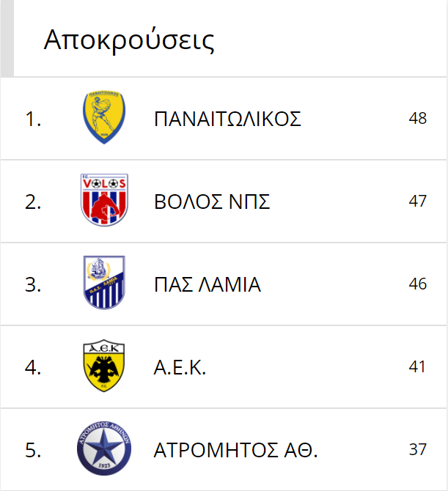Click the grey bar beside the heading
Image resolution: width=448 pixels, height=491 pixels.
click(x=7, y=38)
